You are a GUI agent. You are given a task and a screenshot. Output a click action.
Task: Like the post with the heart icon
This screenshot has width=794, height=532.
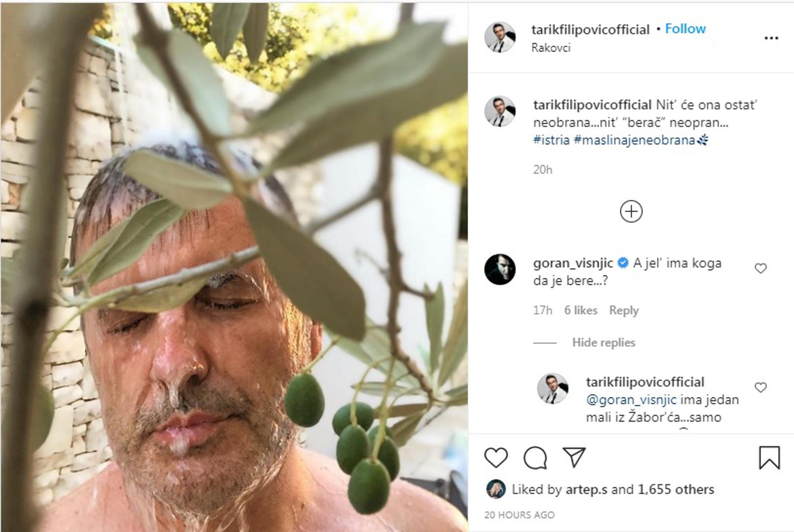click(496, 458)
